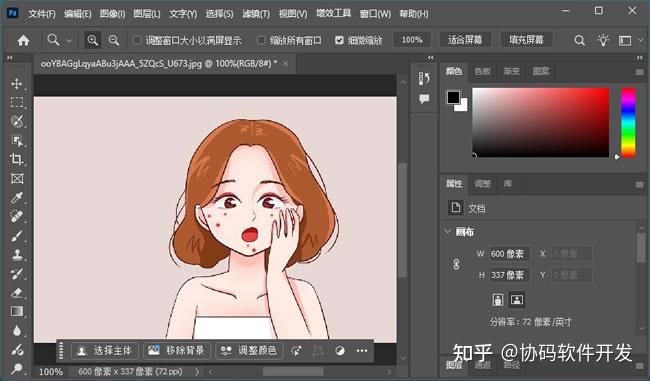Open the Color panel flyout menu
Image resolution: width=650 pixels, height=381 pixels.
(639, 72)
